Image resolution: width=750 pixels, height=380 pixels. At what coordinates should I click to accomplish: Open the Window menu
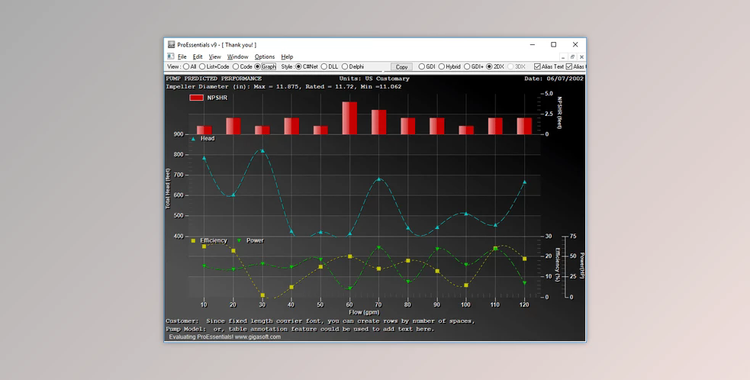(237, 56)
